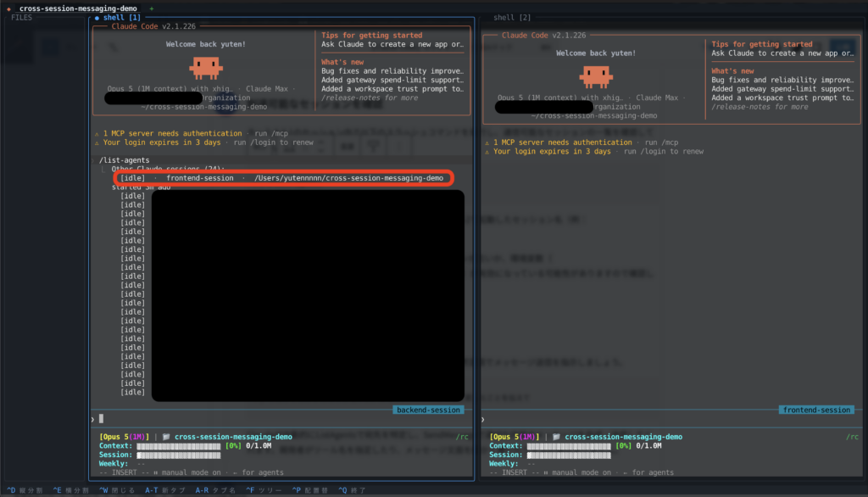Click the ^D vertical split shortcut

pos(25,490)
